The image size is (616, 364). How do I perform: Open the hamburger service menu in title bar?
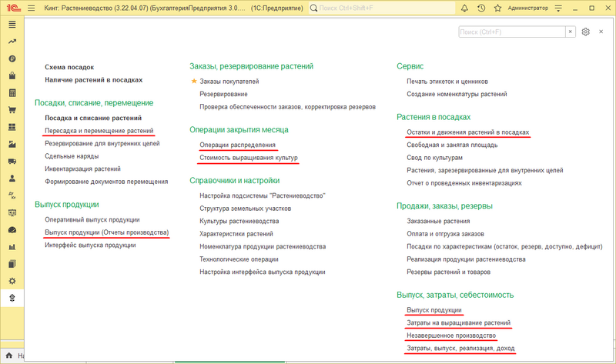pyautogui.click(x=32, y=8)
